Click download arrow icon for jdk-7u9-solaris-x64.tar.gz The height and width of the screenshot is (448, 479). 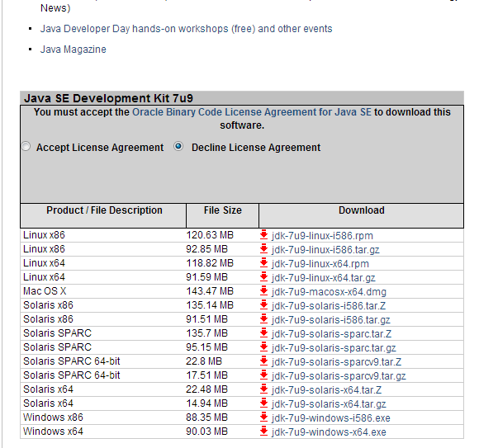coord(263,403)
